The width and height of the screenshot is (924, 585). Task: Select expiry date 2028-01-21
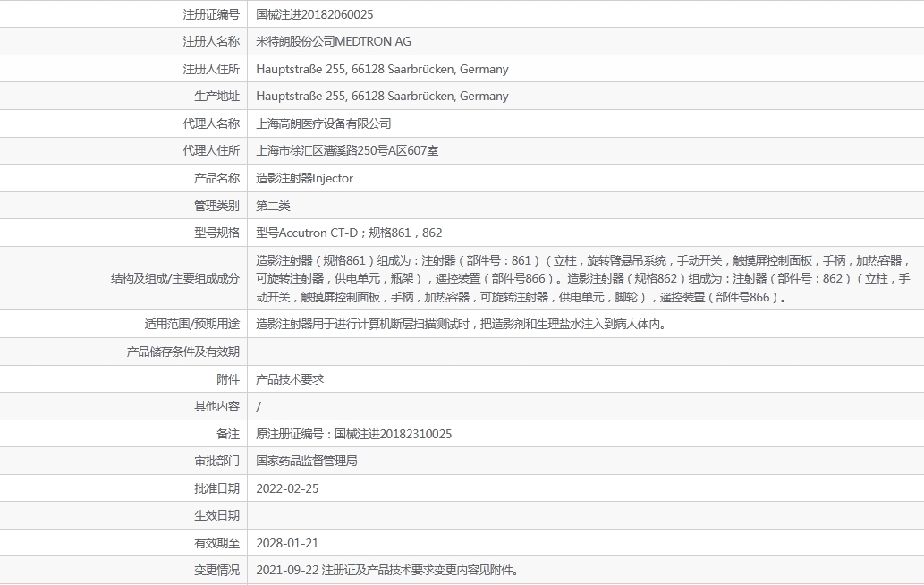pos(287,543)
